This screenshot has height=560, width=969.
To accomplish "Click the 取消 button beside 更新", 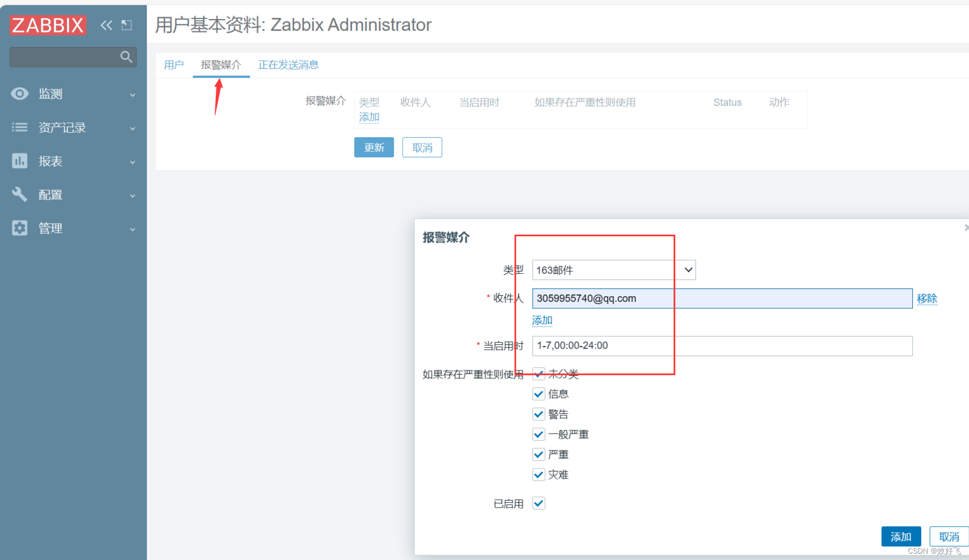I will point(422,147).
